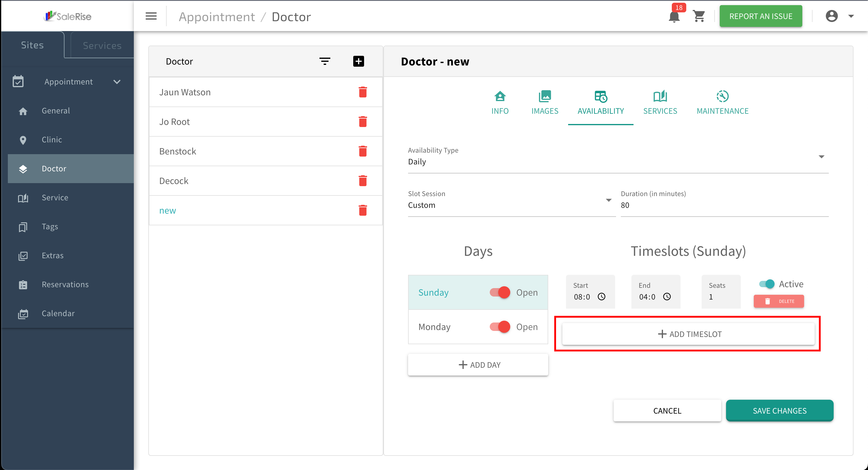Click the Seats input field
This screenshot has height=470, width=868.
(x=721, y=292)
